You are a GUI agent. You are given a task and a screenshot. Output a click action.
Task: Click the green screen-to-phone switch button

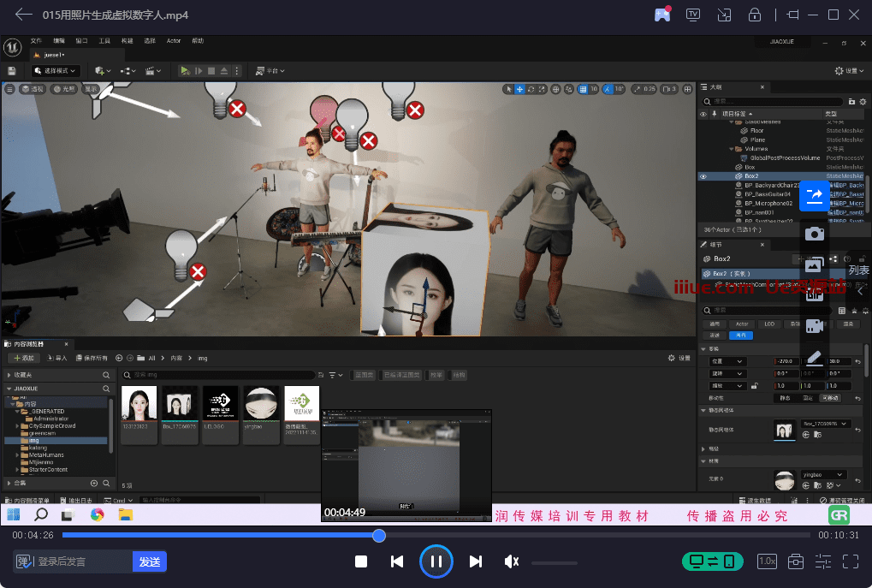point(712,561)
